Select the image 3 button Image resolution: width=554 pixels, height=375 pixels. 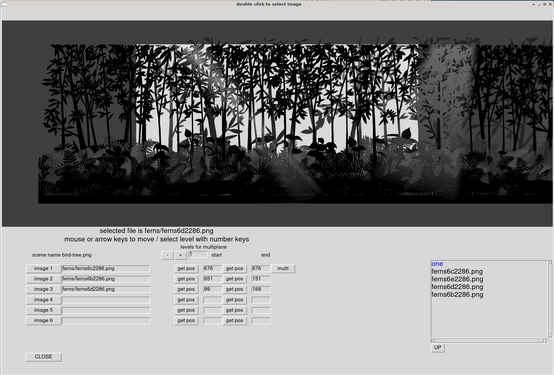(43, 289)
